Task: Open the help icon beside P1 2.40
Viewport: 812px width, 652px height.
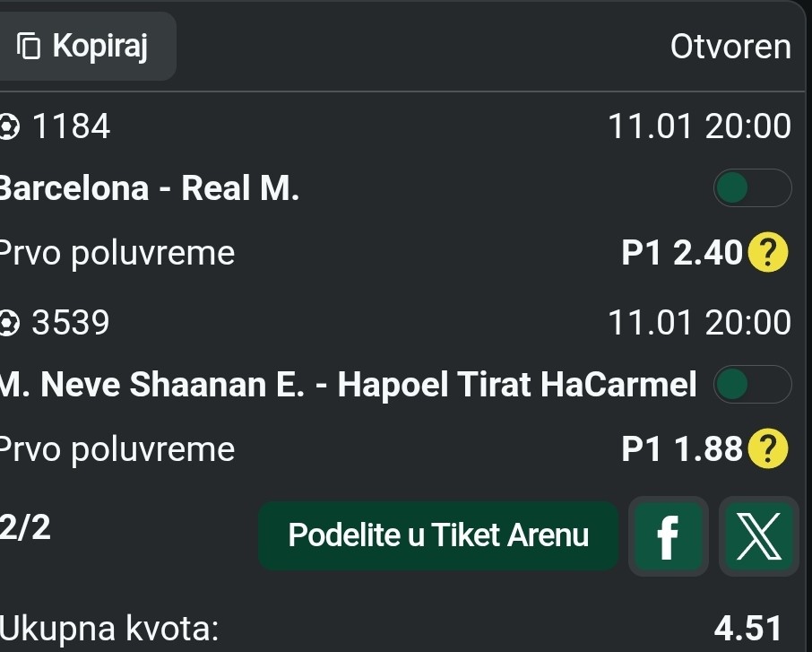Action: click(768, 255)
